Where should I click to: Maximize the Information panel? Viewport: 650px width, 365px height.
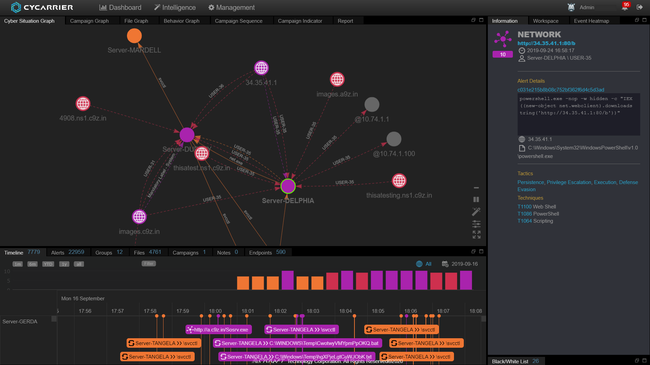coord(644,20)
